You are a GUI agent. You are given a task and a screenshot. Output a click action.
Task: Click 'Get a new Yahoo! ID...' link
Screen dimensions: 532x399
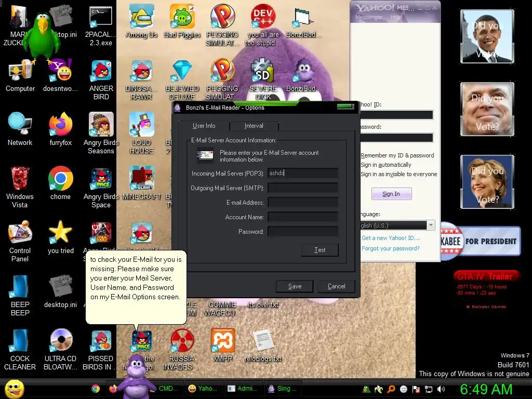coord(391,238)
